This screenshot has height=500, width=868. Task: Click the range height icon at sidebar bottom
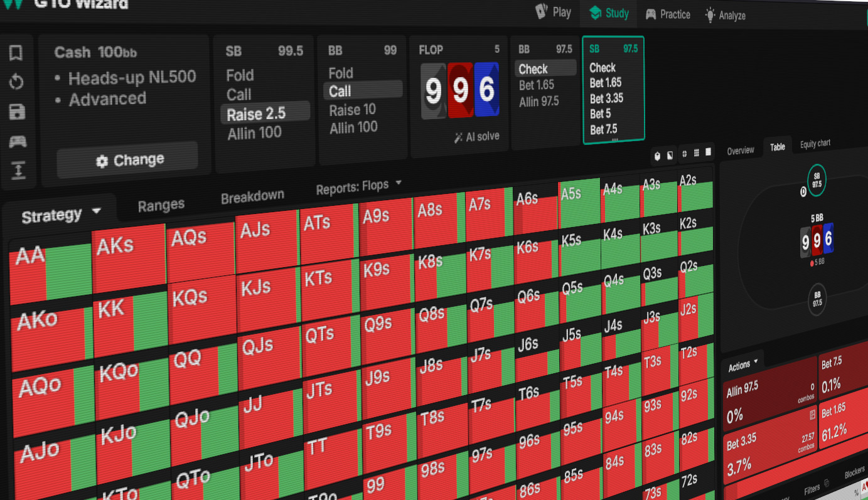17,170
